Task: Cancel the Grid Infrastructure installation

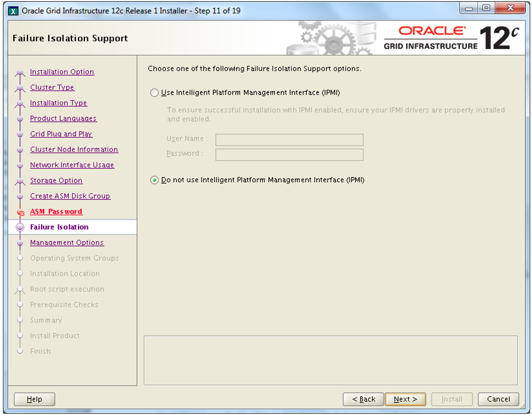Action: (x=498, y=399)
